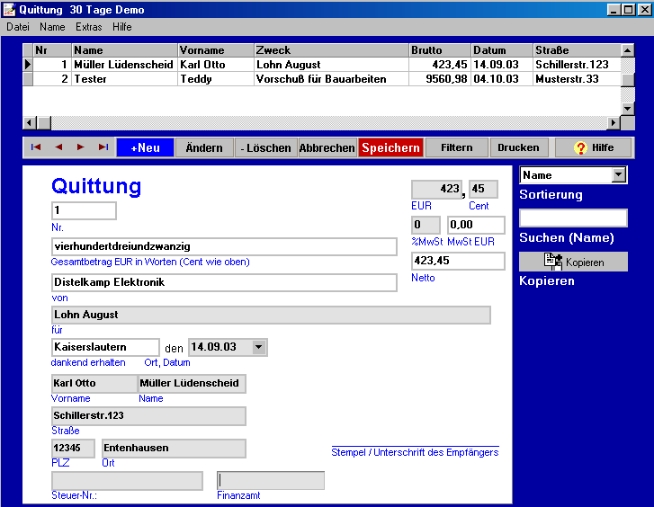Open the Extras menu
654x507 pixels.
(x=88, y=27)
